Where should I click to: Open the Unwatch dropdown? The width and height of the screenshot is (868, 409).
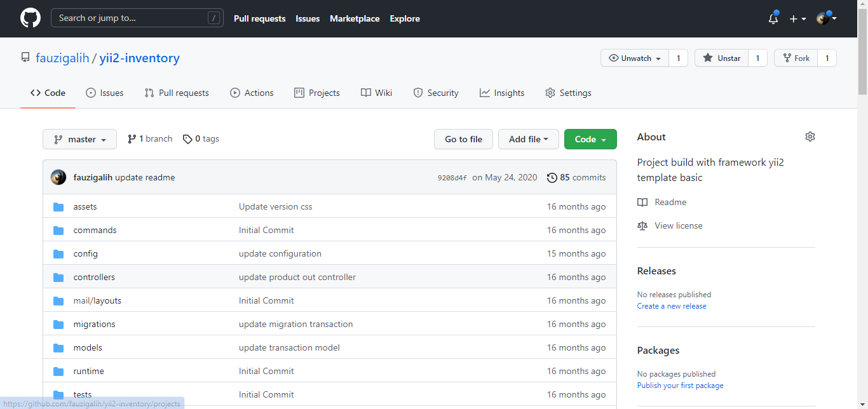click(635, 58)
